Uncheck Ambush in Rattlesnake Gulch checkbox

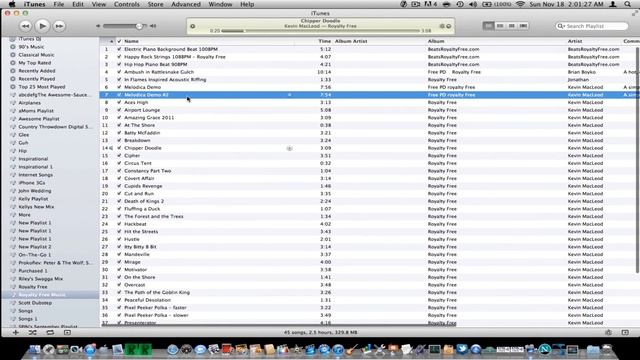click(119, 72)
